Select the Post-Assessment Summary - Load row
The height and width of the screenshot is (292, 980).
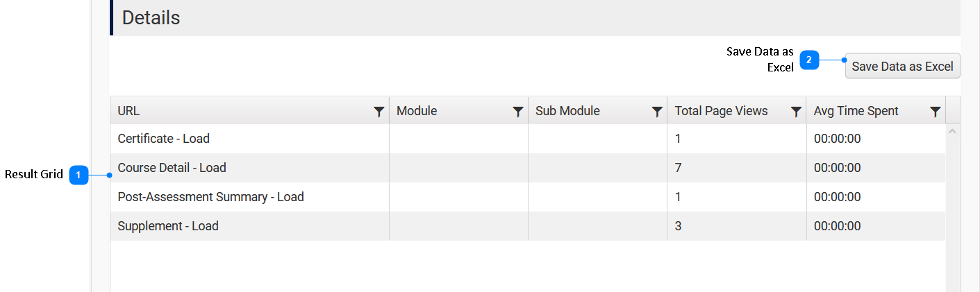point(211,197)
